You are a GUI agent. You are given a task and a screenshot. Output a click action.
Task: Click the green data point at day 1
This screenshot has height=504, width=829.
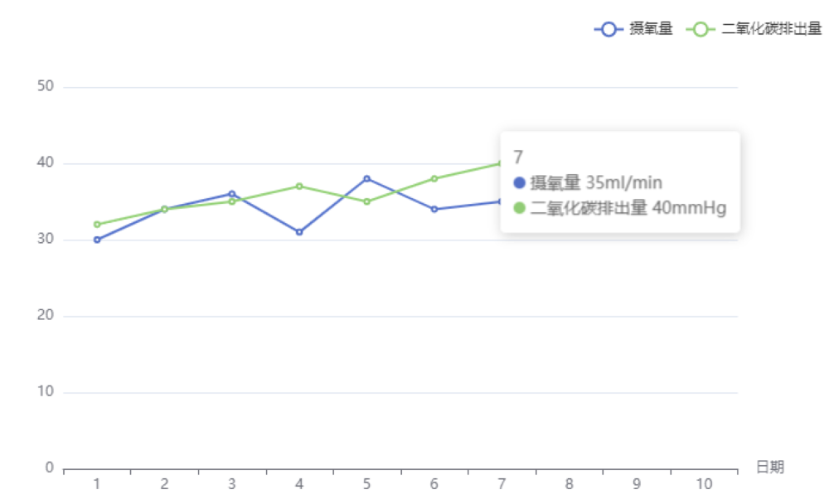[97, 224]
